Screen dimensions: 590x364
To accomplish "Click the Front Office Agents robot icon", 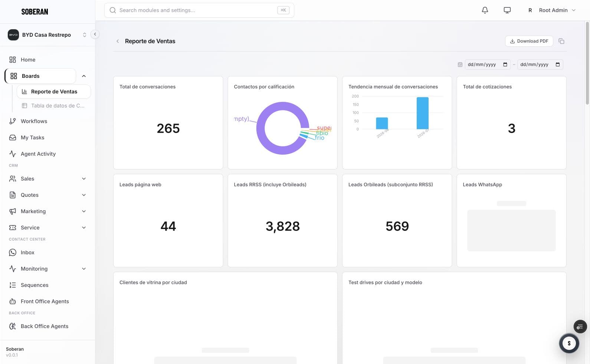I will pyautogui.click(x=13, y=301).
